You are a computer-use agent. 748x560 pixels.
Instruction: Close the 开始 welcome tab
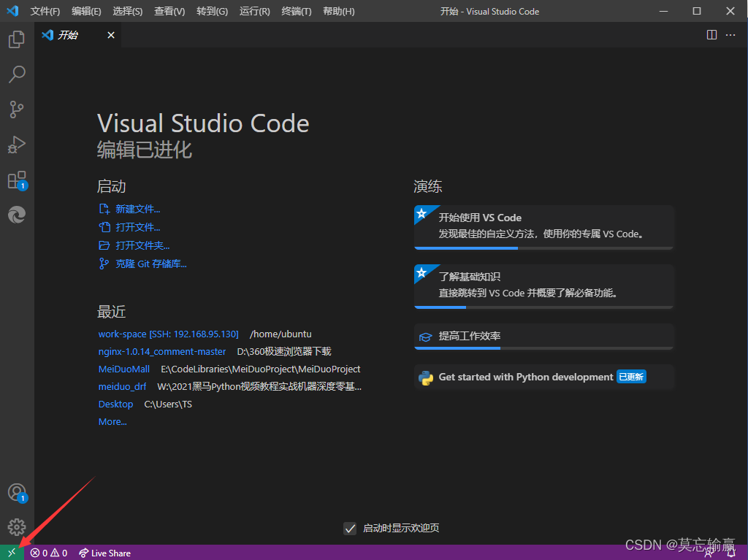(x=111, y=35)
